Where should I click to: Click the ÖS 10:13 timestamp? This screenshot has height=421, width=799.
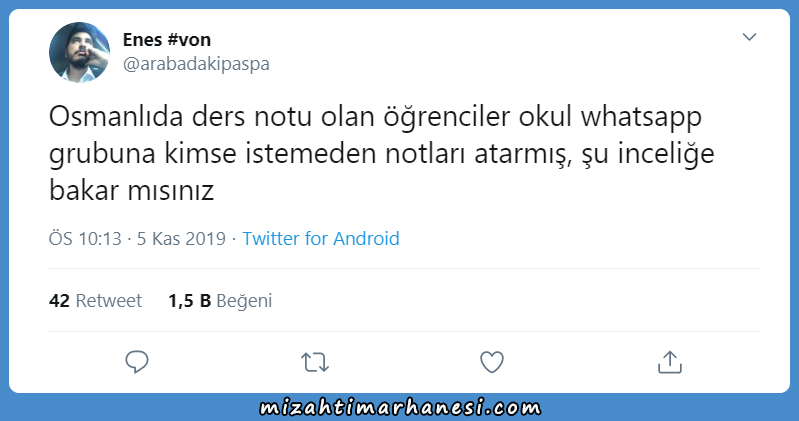pyautogui.click(x=85, y=239)
